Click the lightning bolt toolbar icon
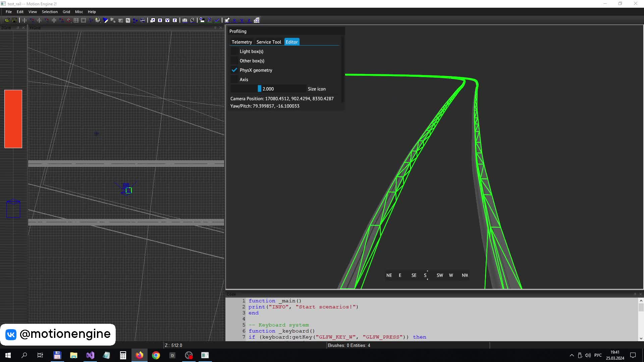644x362 pixels. [x=192, y=20]
